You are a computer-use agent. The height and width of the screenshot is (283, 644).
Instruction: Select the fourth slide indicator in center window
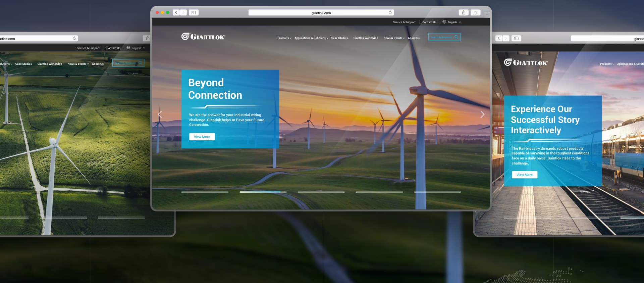pos(379,192)
